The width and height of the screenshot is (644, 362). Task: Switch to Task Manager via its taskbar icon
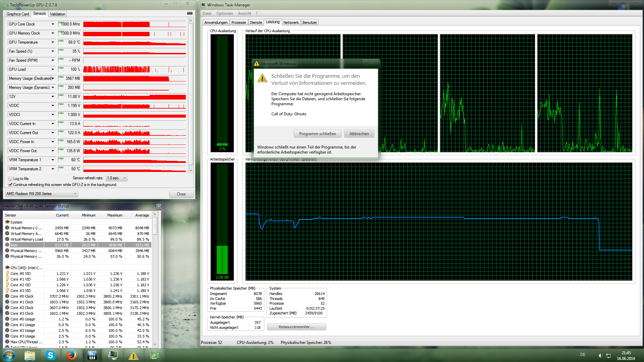click(113, 355)
